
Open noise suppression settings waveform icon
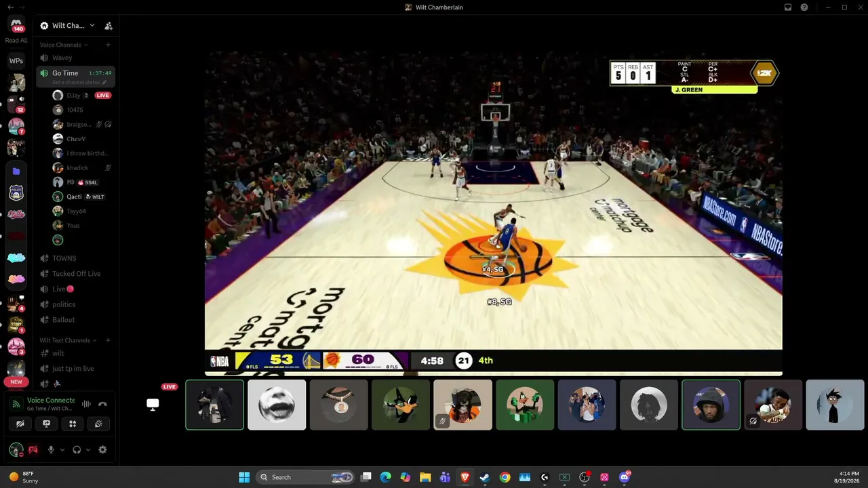coord(86,405)
